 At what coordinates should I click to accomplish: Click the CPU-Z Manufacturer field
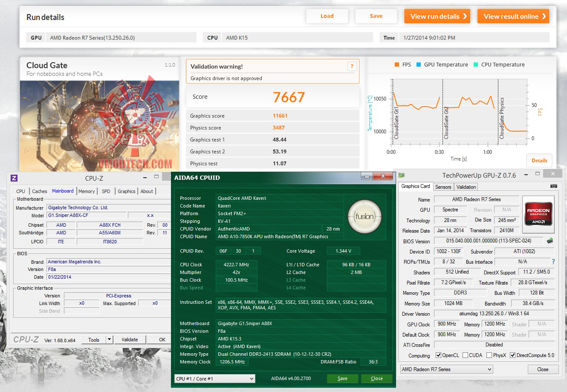[108, 208]
